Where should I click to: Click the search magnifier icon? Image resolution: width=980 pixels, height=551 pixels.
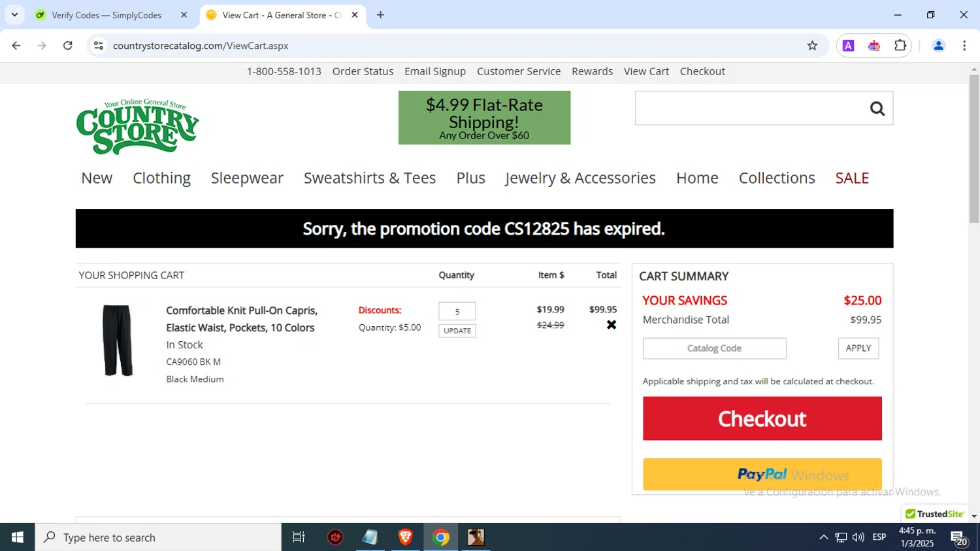pyautogui.click(x=877, y=109)
